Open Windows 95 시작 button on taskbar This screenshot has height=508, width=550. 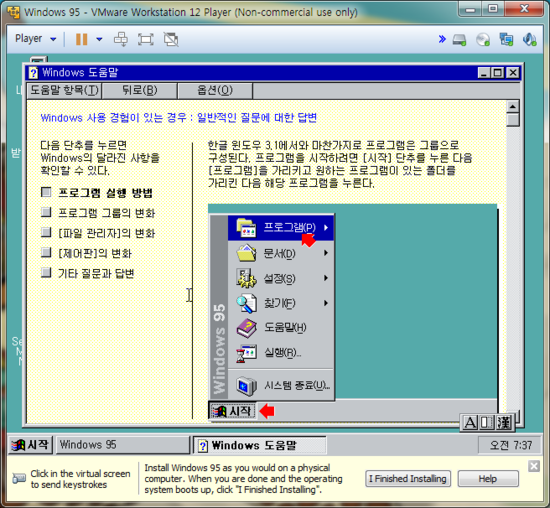31,445
